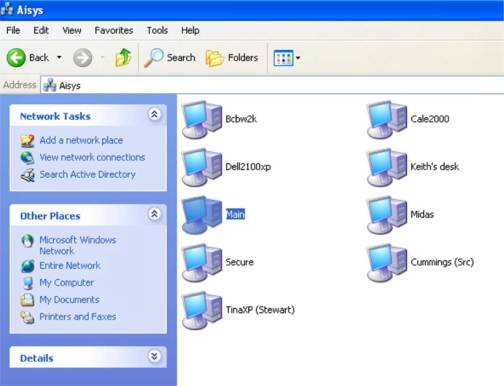Select the Cale2000 computer icon
504x386 pixels.
coord(387,119)
